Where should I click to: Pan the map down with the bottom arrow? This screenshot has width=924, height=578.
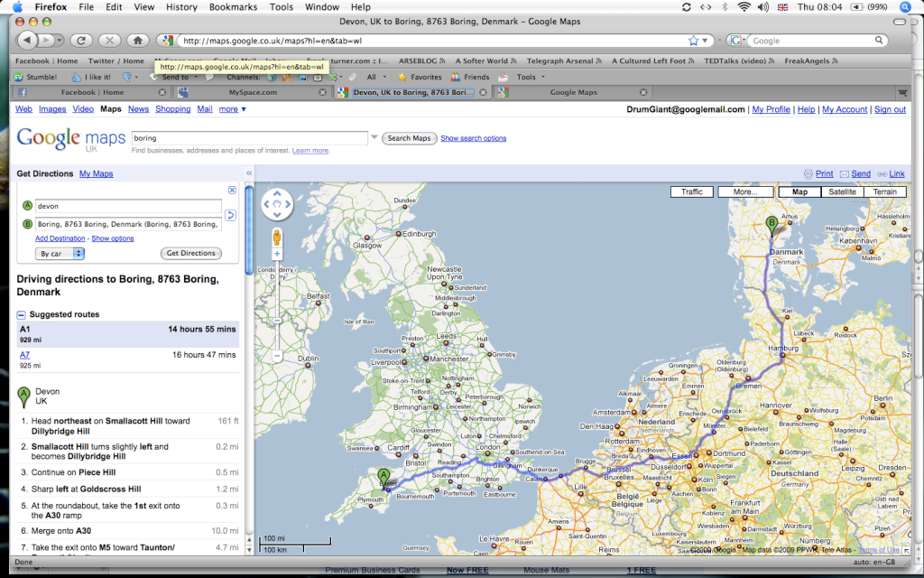tap(277, 215)
